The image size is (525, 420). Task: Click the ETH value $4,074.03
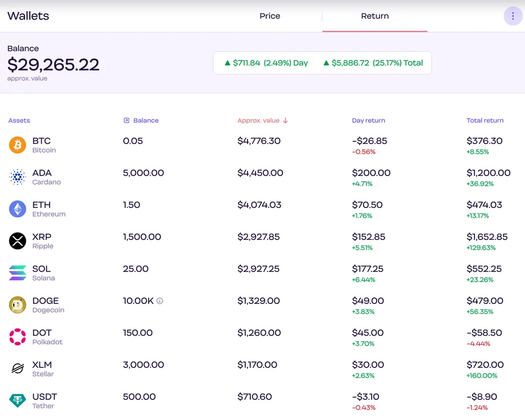tap(259, 204)
